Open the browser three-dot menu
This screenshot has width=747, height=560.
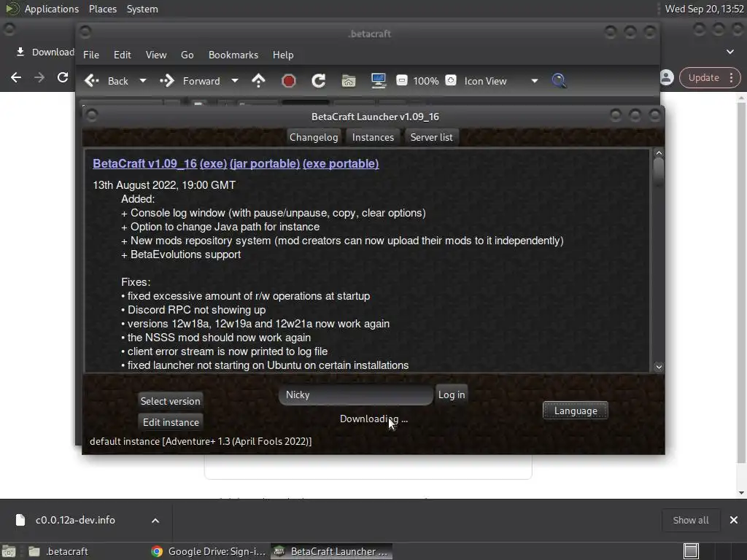pos(731,77)
